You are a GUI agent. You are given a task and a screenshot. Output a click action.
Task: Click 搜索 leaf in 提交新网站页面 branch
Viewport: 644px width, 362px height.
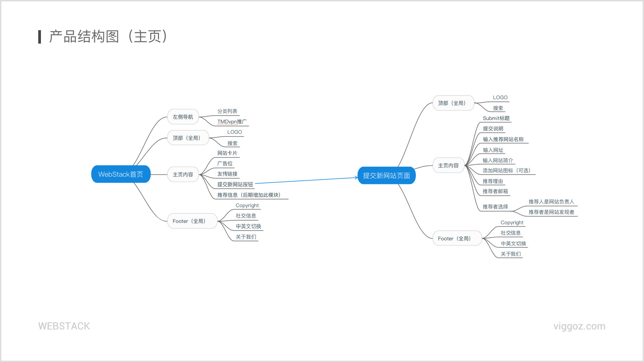[498, 108]
